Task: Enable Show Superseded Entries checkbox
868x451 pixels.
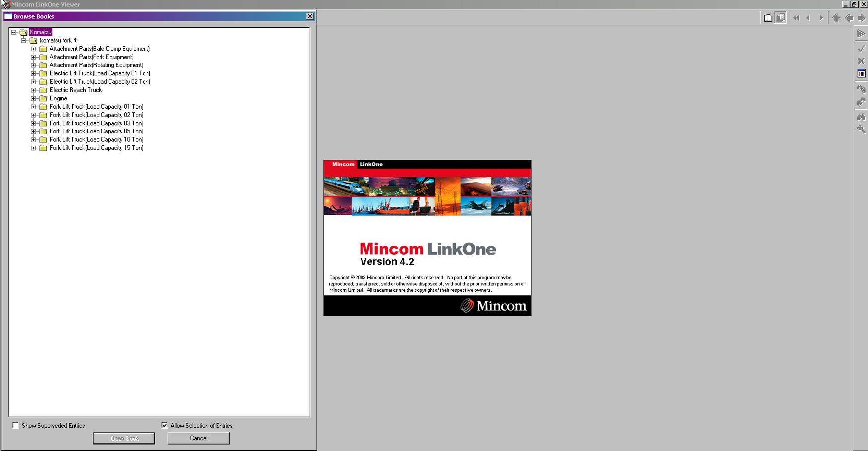Action: click(x=16, y=426)
